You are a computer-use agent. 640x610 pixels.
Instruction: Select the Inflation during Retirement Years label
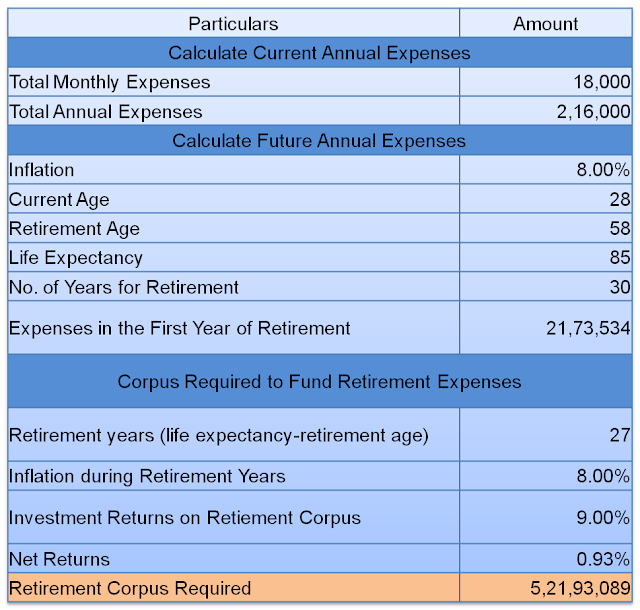(147, 476)
